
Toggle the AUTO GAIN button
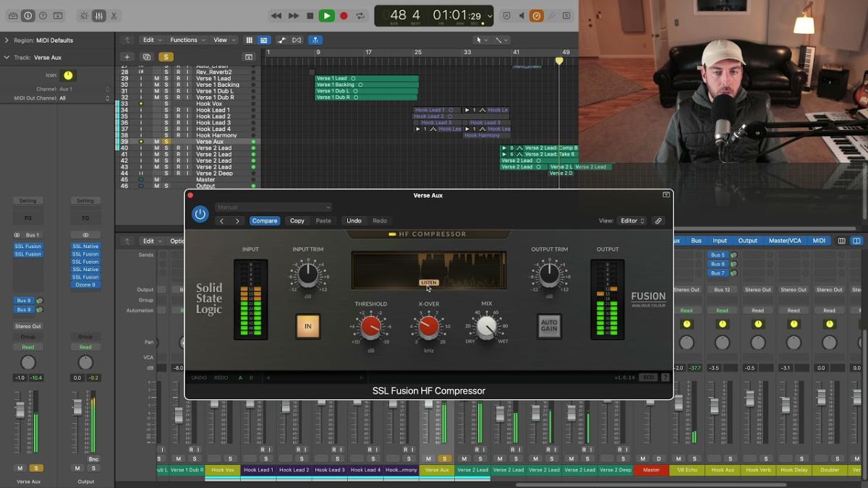pos(549,326)
